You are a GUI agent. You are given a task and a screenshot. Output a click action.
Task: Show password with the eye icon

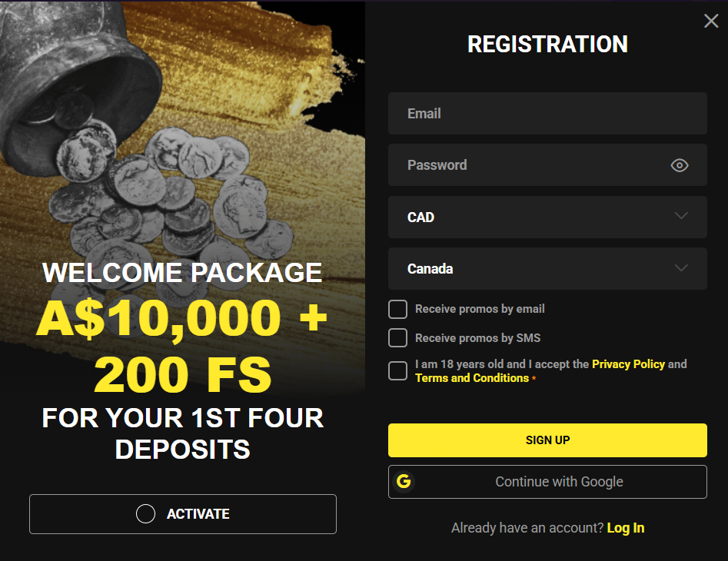tap(679, 165)
